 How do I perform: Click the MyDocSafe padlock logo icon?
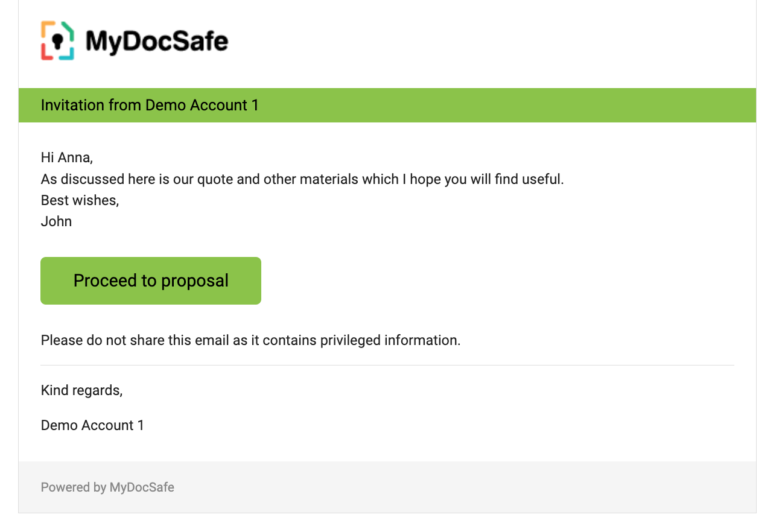point(57,41)
